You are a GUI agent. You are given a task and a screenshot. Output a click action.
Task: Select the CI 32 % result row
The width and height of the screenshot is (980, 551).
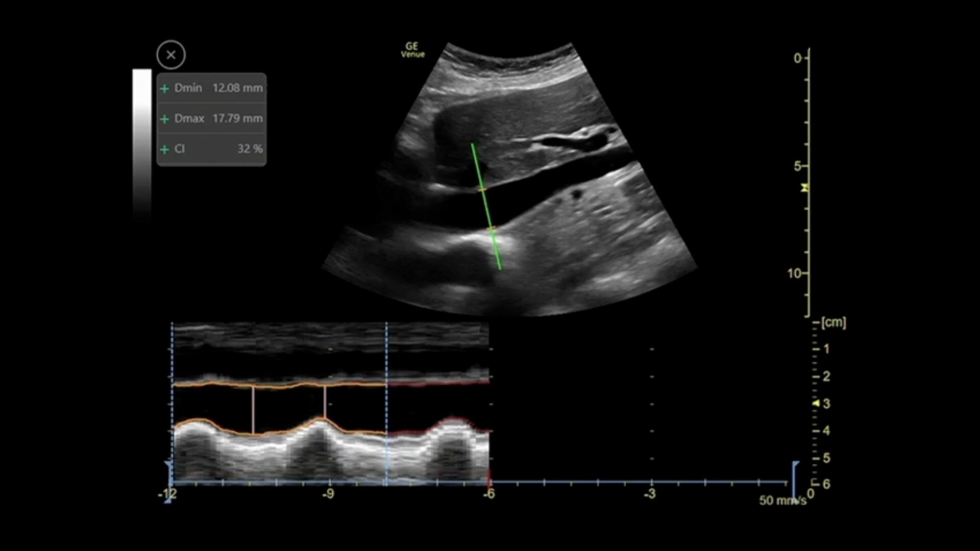click(211, 149)
